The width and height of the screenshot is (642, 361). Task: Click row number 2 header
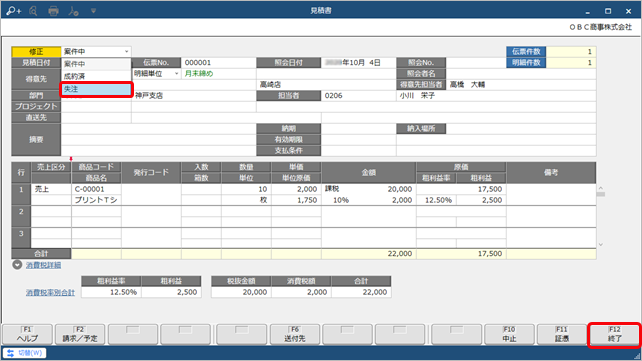tap(21, 217)
